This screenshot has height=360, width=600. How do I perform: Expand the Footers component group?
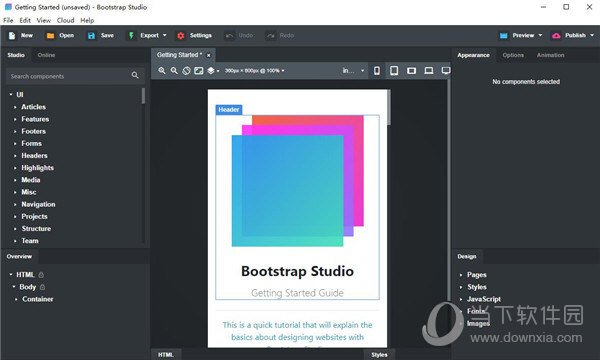point(15,131)
